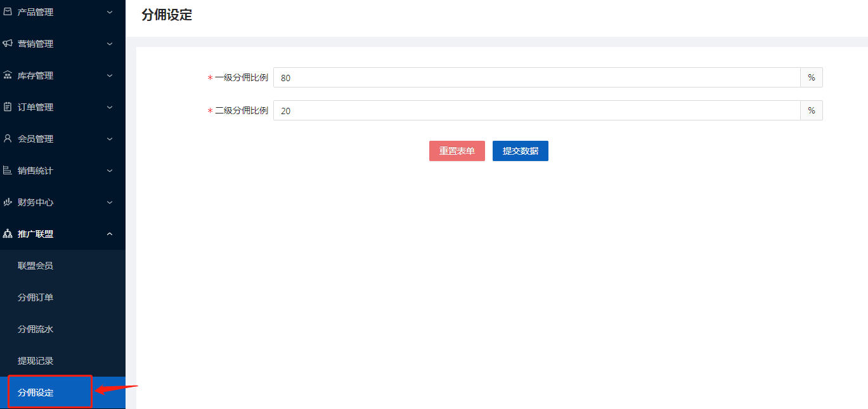Select 提现记录 in the sidebar
Image resolution: width=868 pixels, height=409 pixels.
click(x=36, y=361)
